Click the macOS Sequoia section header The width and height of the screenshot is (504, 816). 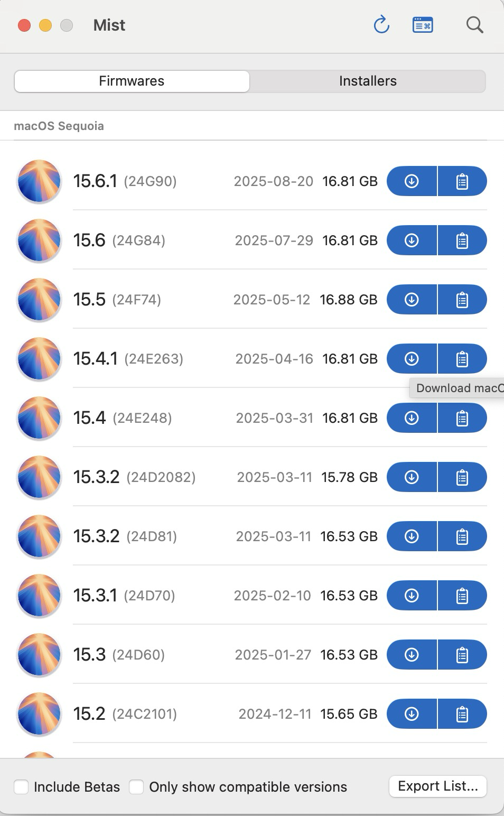click(59, 126)
